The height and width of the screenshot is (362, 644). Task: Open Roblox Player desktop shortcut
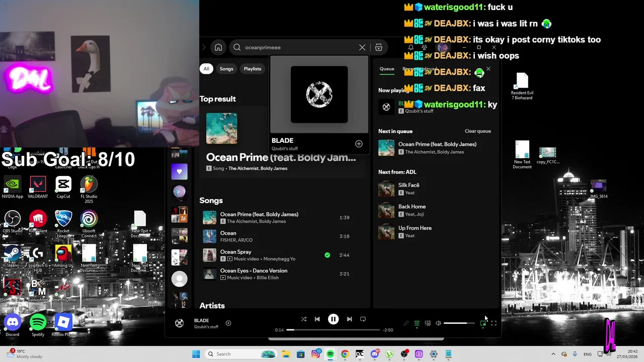[x=63, y=325]
